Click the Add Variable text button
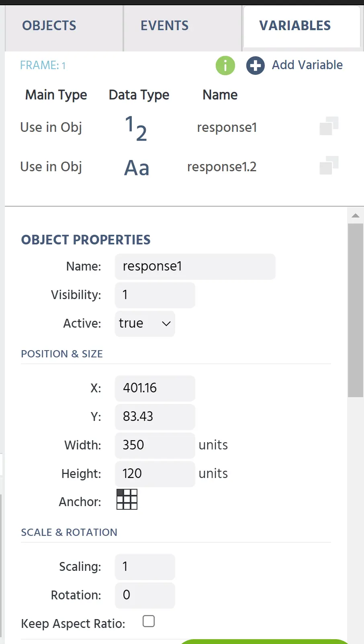 pos(307,65)
